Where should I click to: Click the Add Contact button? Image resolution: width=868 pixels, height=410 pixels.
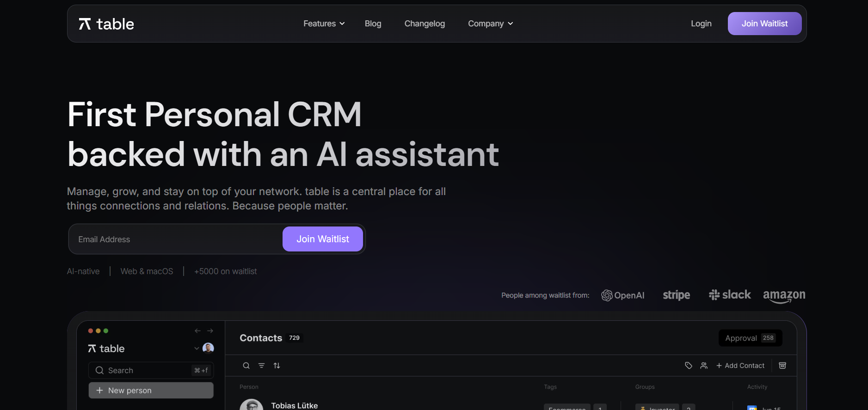[x=740, y=366]
